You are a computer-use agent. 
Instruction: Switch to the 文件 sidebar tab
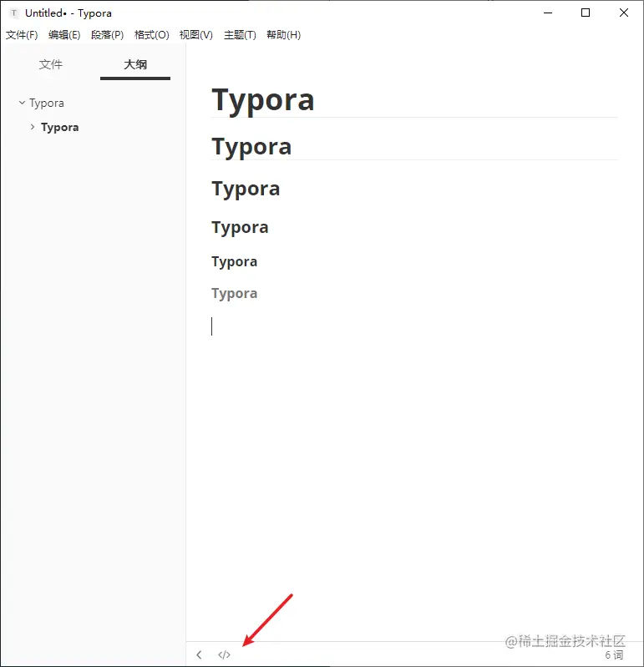coord(51,64)
